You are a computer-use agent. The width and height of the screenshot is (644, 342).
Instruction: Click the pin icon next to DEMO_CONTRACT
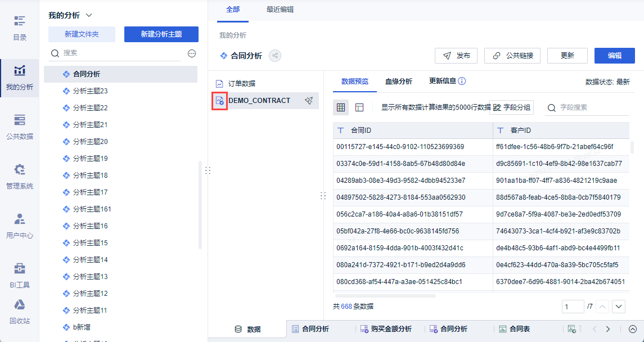click(309, 101)
